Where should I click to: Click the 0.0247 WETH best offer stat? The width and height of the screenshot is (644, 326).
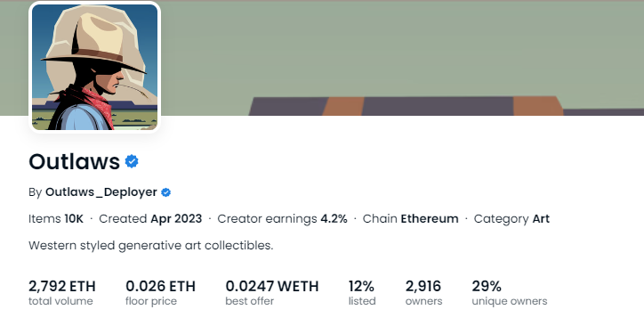(x=272, y=292)
